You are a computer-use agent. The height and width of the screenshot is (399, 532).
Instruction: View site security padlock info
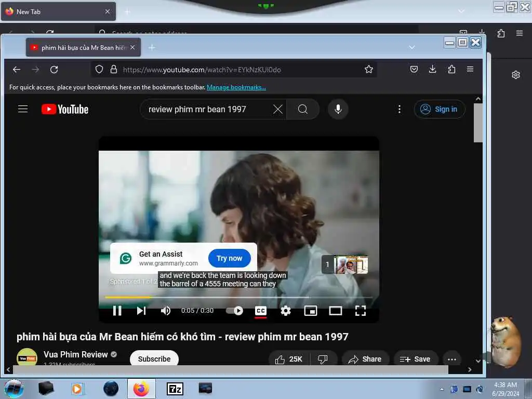tap(114, 70)
